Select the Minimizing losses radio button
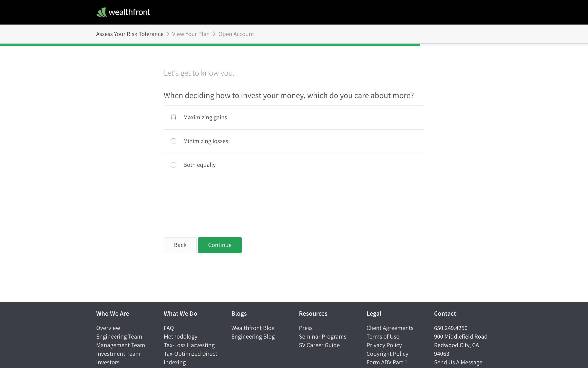588x368 pixels. (x=174, y=141)
